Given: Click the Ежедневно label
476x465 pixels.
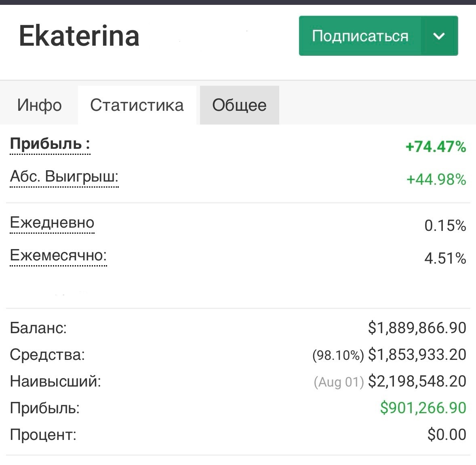Looking at the screenshot, I should point(52,223).
